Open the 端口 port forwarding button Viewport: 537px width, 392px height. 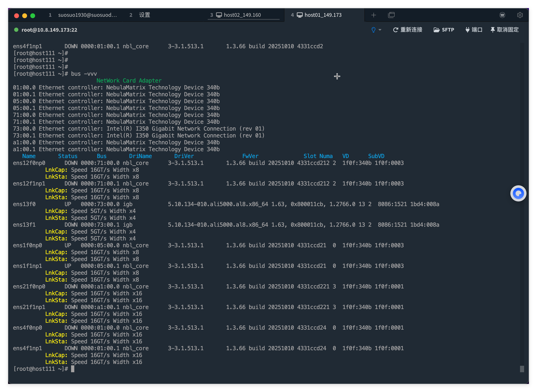click(474, 30)
